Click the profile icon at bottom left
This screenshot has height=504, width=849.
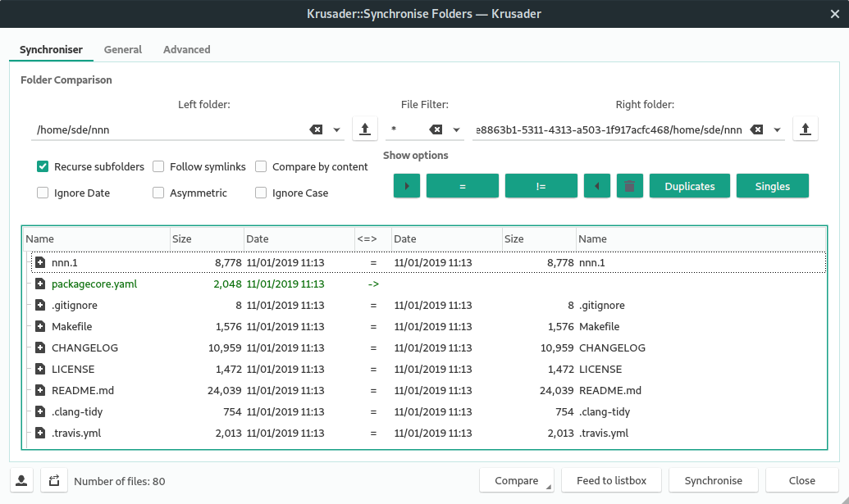click(x=21, y=480)
